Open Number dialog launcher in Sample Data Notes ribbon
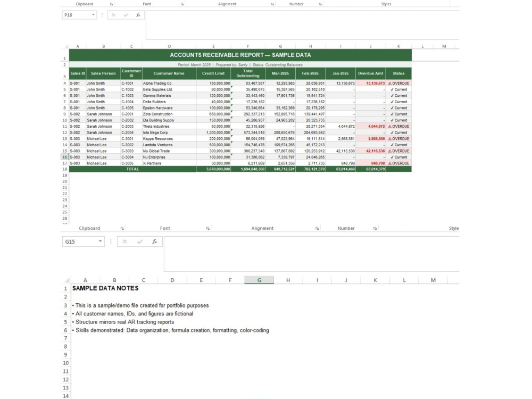Image resolution: width=532 pixels, height=399 pixels. click(375, 228)
